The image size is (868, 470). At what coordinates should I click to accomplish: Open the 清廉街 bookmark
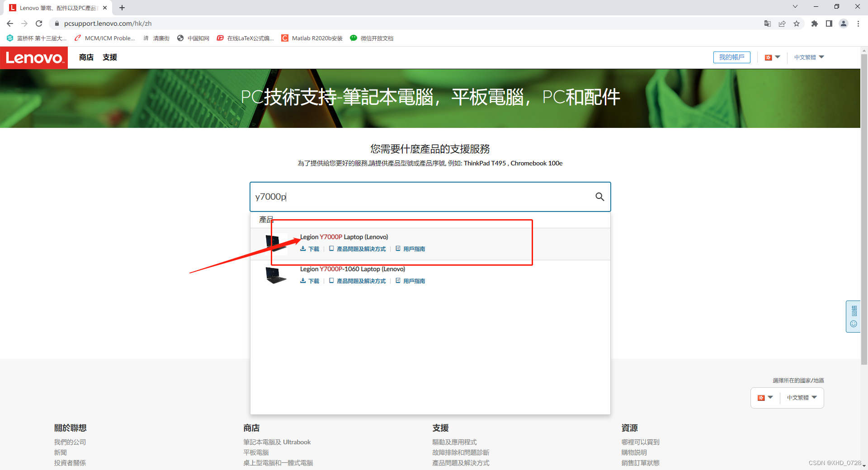[x=156, y=38]
